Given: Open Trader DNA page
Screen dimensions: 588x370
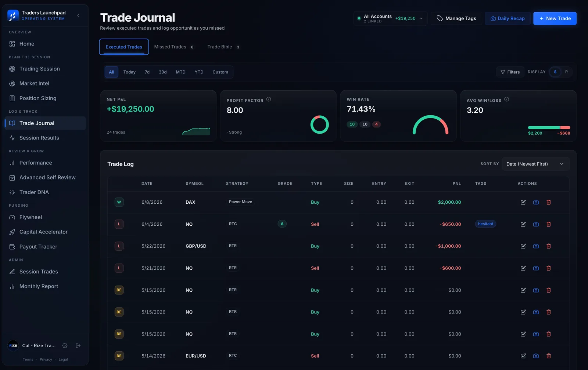Looking at the screenshot, I should pos(45,192).
